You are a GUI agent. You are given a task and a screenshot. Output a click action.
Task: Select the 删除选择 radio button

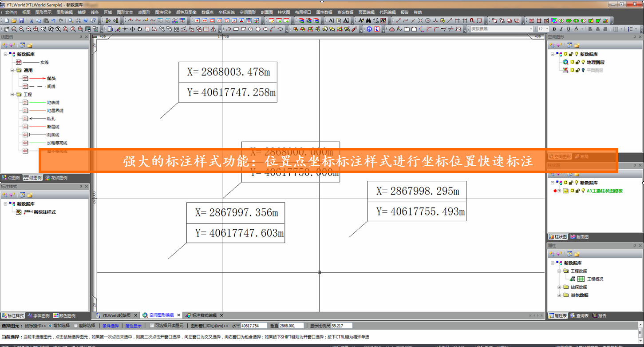76,326
